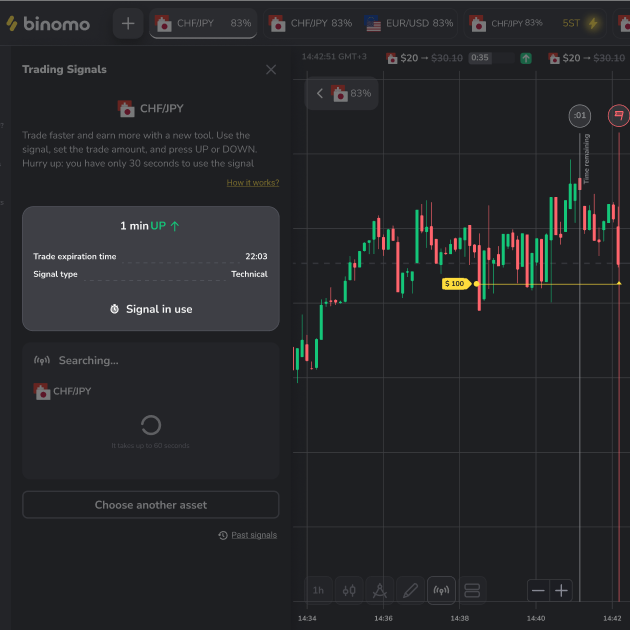Add a new asset tab

coord(128,23)
